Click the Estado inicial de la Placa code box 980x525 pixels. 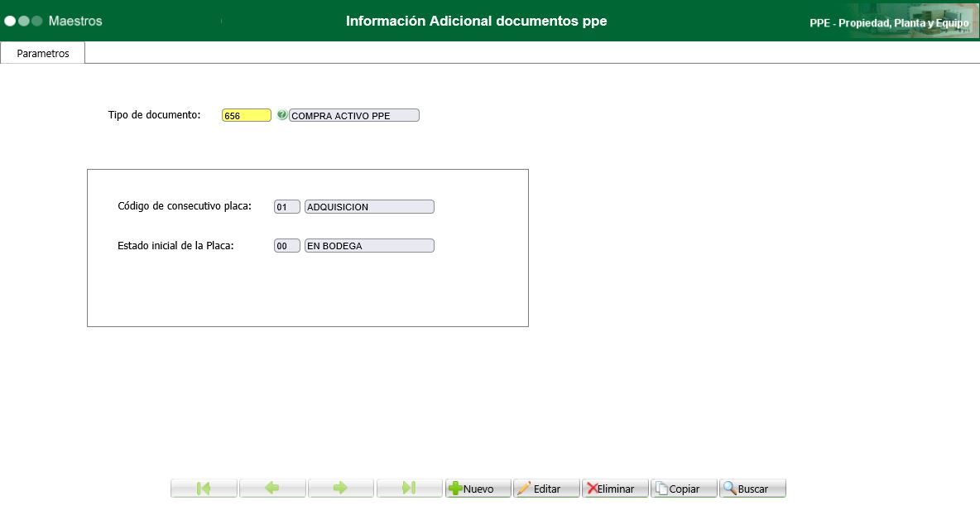(x=286, y=245)
